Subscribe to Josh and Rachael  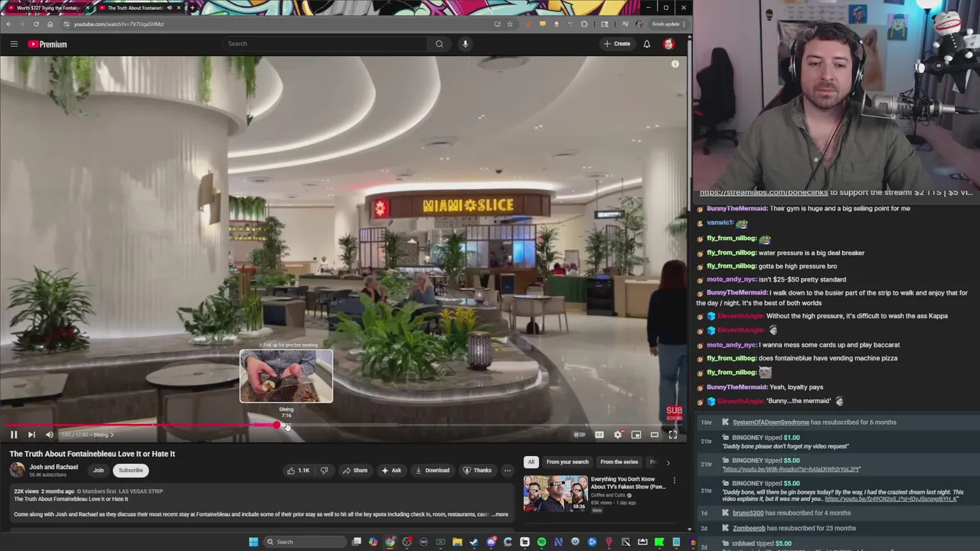coord(131,471)
